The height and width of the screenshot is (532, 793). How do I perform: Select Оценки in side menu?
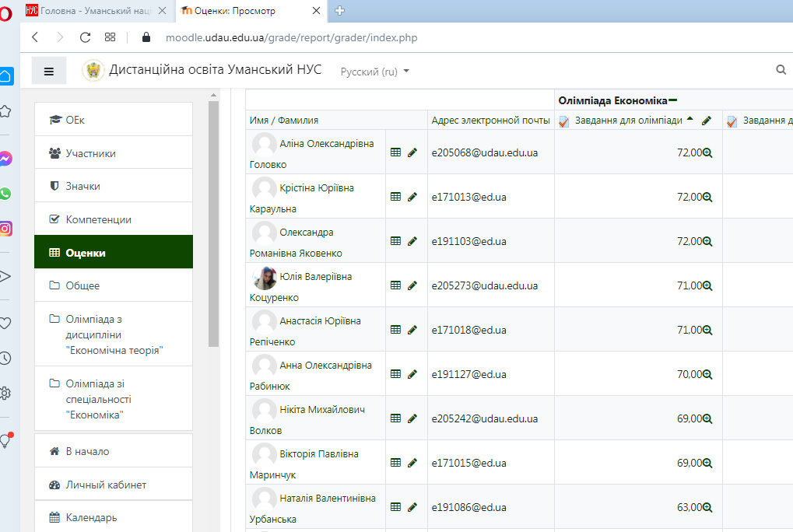pos(114,253)
